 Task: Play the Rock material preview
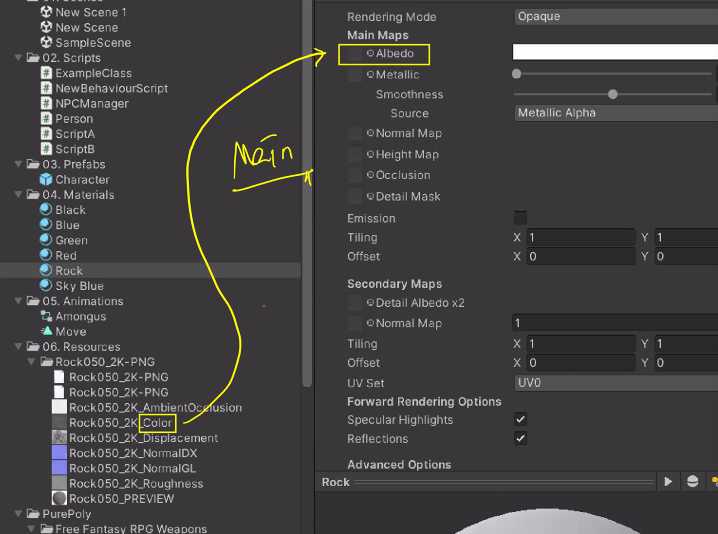pos(668,481)
